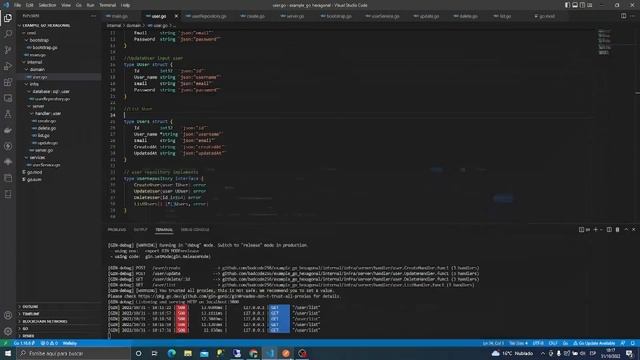Toggle the bottom panel layout icon
640x360 pixels.
575,5
